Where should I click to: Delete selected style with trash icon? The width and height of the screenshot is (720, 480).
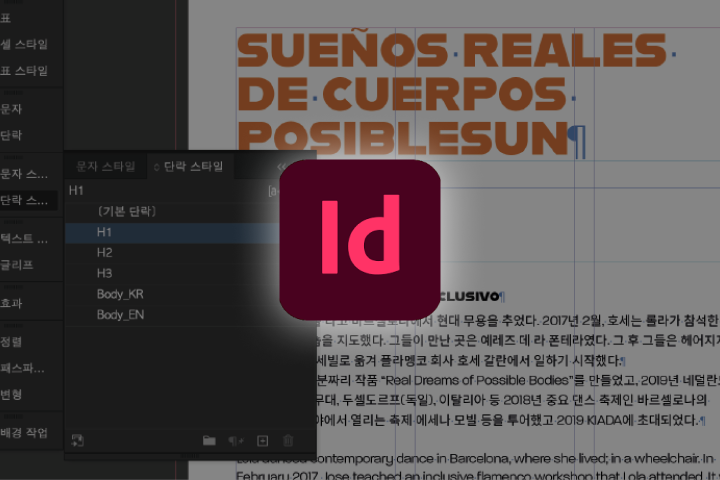point(288,441)
